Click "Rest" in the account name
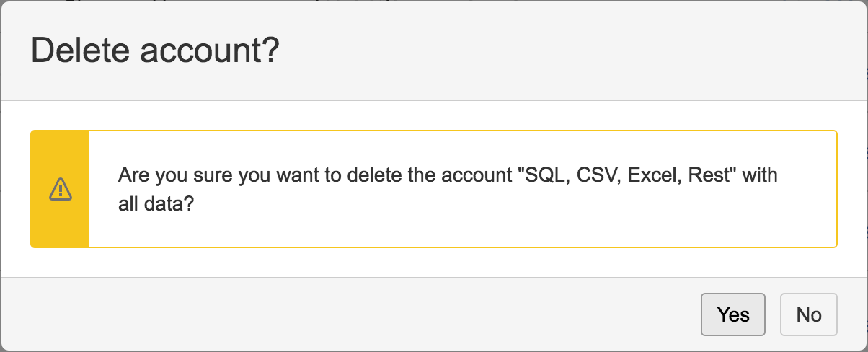Image resolution: width=868 pixels, height=352 pixels. click(710, 175)
